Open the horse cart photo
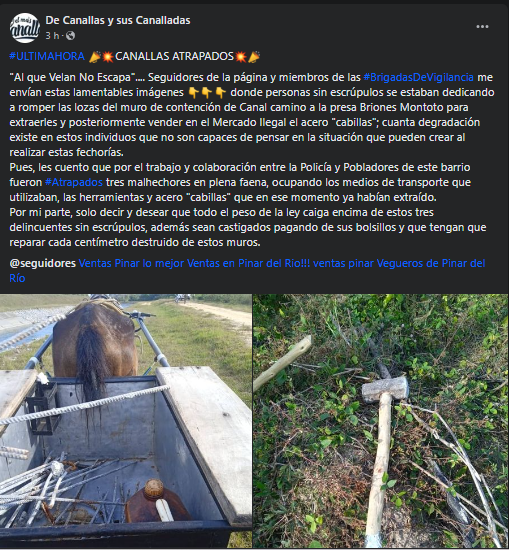This screenshot has height=550, width=509. (x=126, y=421)
